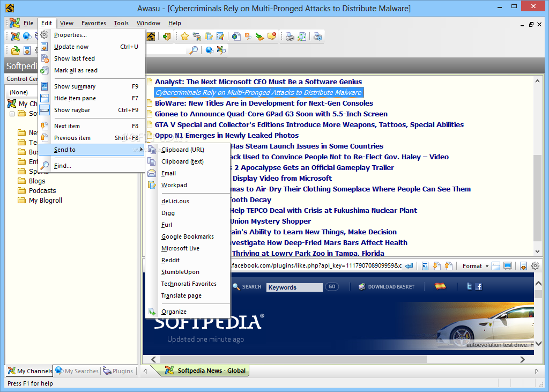549x392 pixels.
Task: Click DOWNLOAD BASKET link
Action: 387,286
